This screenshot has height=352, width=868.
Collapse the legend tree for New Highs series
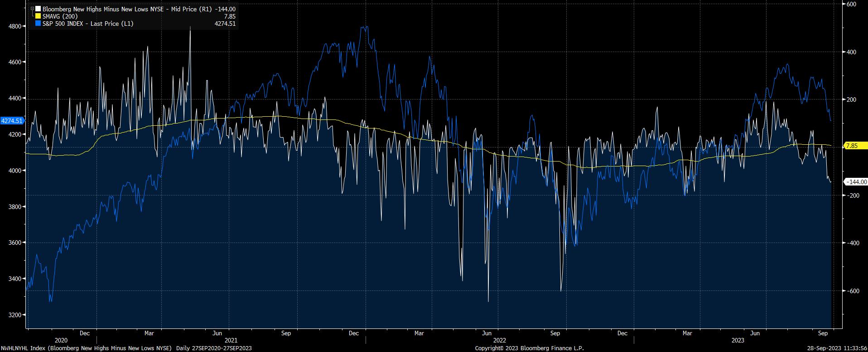pyautogui.click(x=32, y=9)
